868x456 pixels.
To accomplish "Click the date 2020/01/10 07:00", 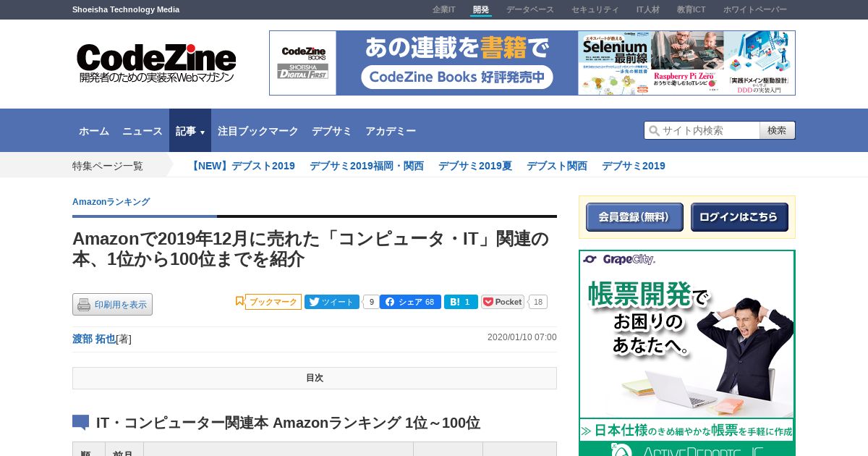I will (x=522, y=337).
